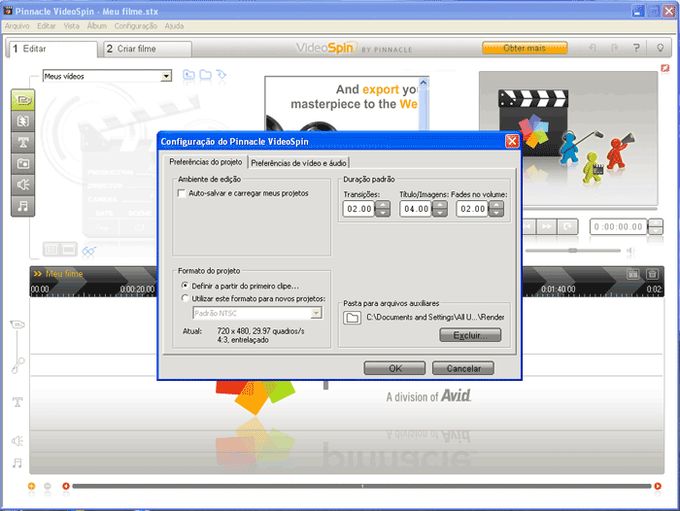This screenshot has width=680, height=511.
Task: Click the video track camera icon
Action: [x=17, y=324]
